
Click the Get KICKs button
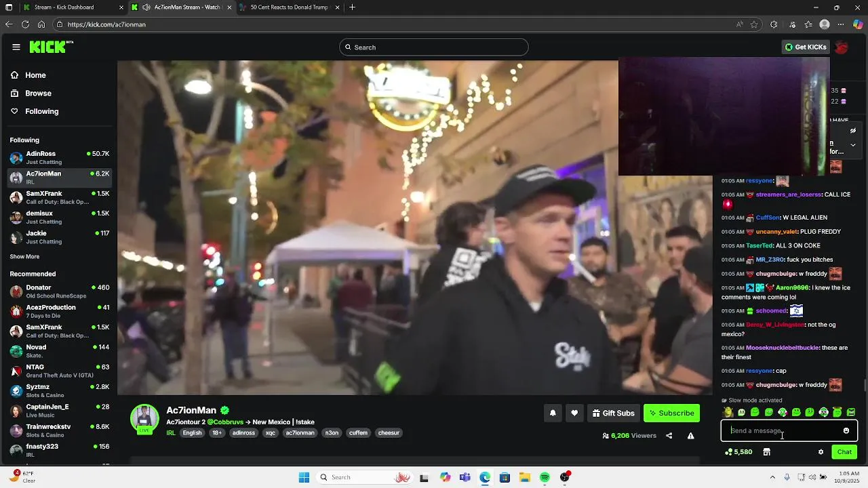click(x=806, y=47)
